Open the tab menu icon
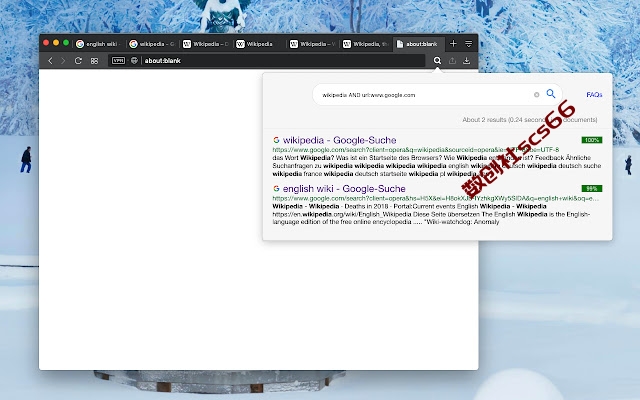This screenshot has width=640, height=400. click(x=469, y=44)
